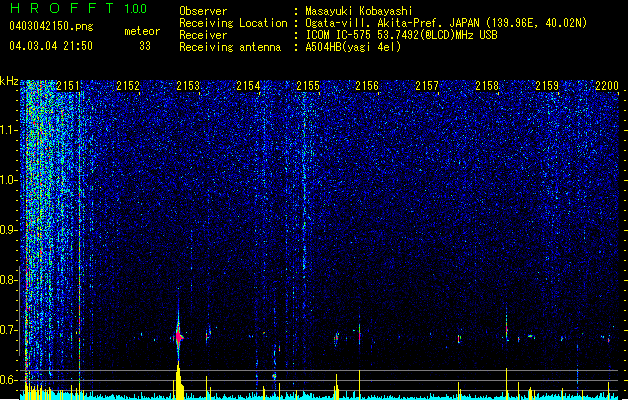Click the observer name Masayuki Kobayashi

coord(359,11)
